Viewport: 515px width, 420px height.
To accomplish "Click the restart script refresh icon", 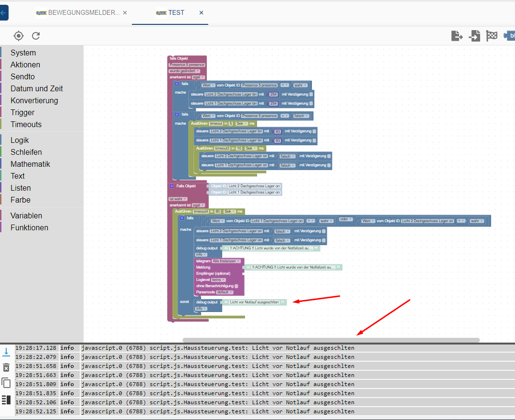I will 36,36.
